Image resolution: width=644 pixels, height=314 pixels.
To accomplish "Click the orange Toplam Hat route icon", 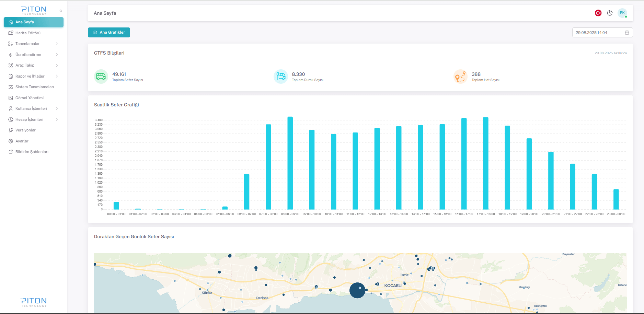I will pos(460,77).
